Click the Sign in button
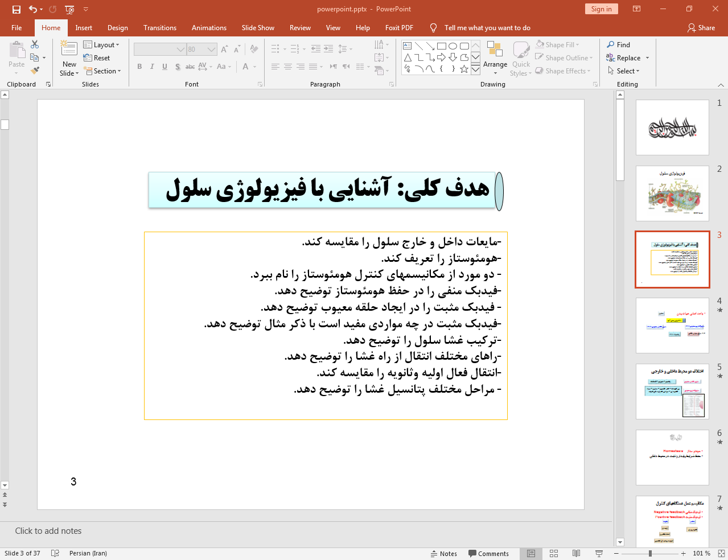 click(x=601, y=9)
